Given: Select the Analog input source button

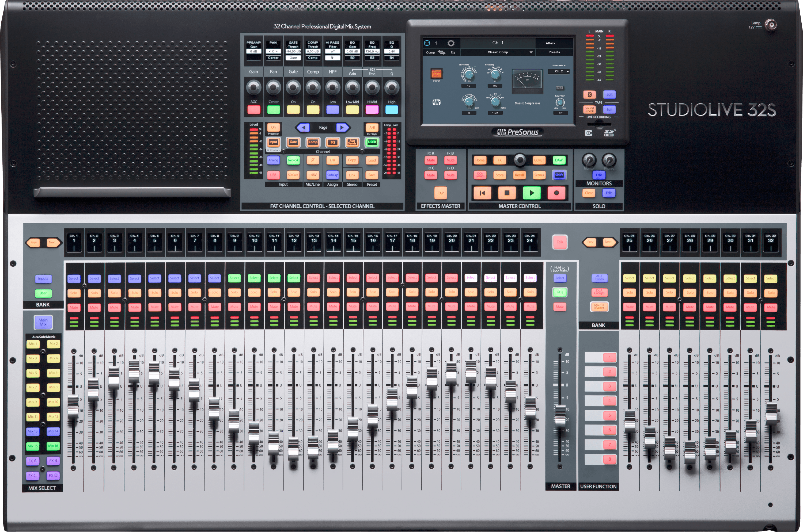Looking at the screenshot, I should (273, 160).
